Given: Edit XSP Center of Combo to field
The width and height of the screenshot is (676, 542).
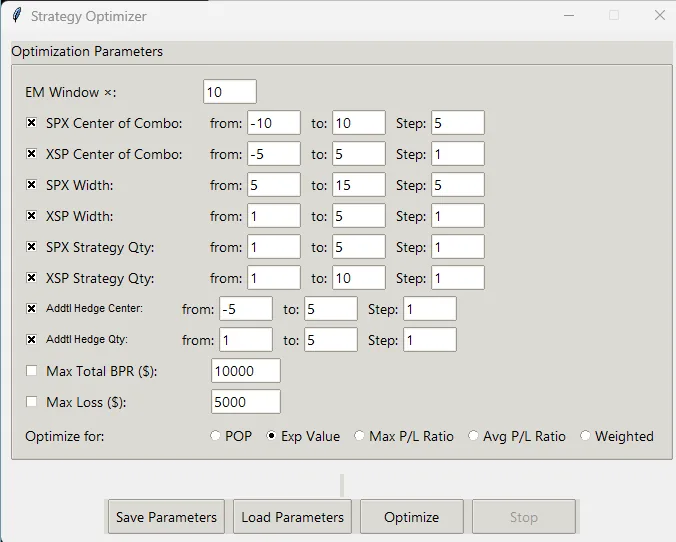Looking at the screenshot, I should coord(359,154).
